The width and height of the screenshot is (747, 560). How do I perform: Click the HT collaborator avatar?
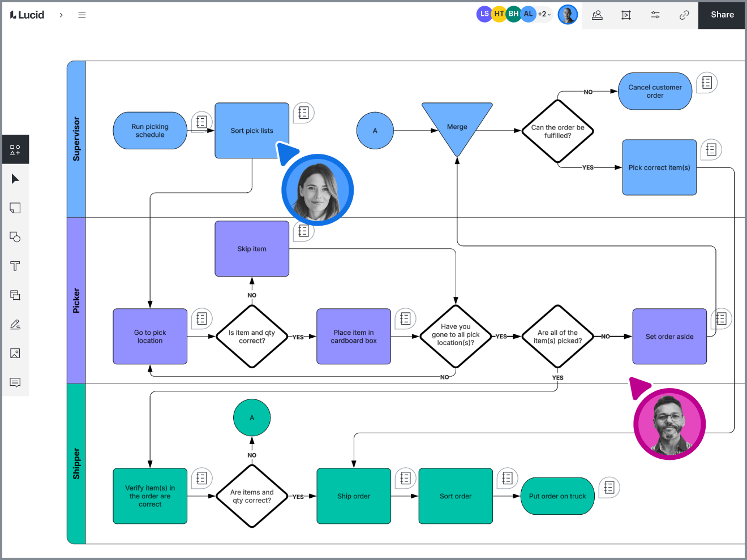click(x=499, y=14)
